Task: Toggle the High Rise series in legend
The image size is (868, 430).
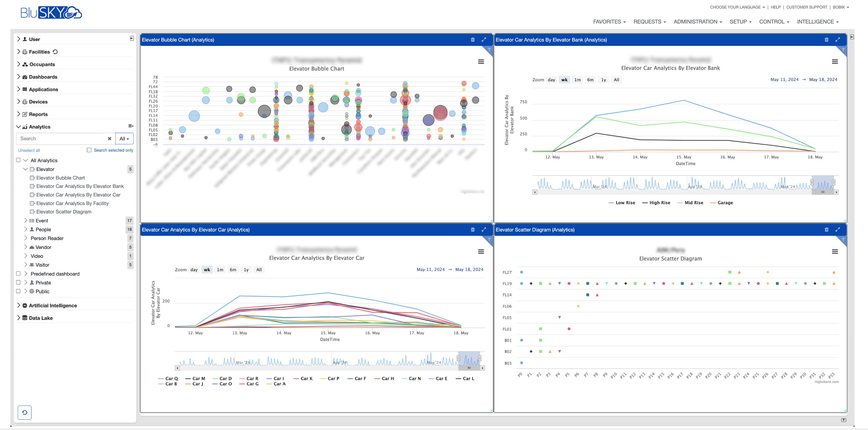Action: [x=656, y=202]
